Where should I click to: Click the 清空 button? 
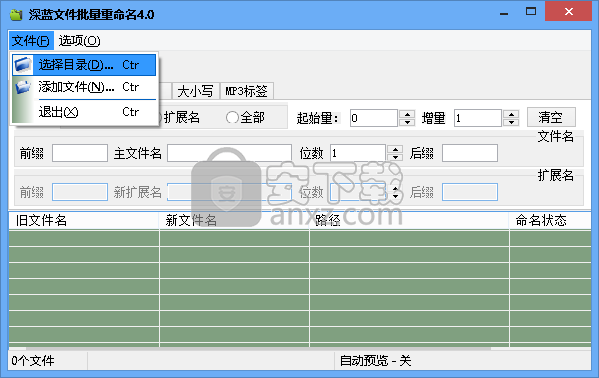click(551, 117)
